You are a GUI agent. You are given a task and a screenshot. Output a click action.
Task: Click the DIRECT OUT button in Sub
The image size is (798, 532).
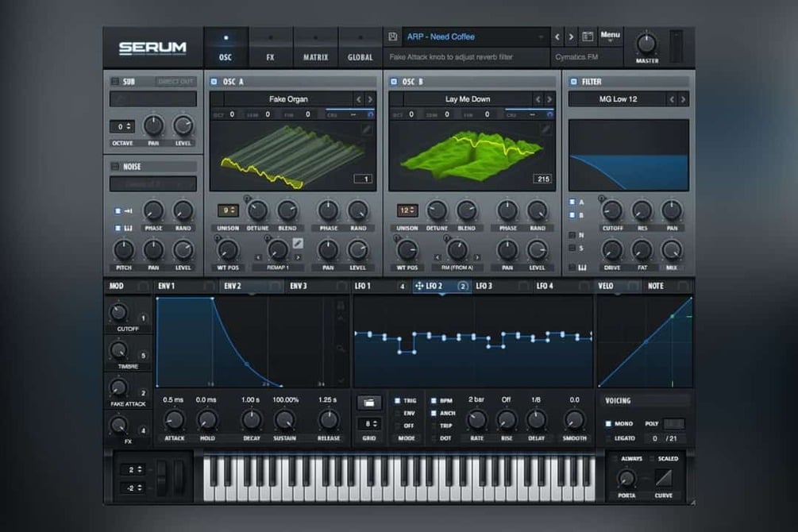tap(175, 82)
